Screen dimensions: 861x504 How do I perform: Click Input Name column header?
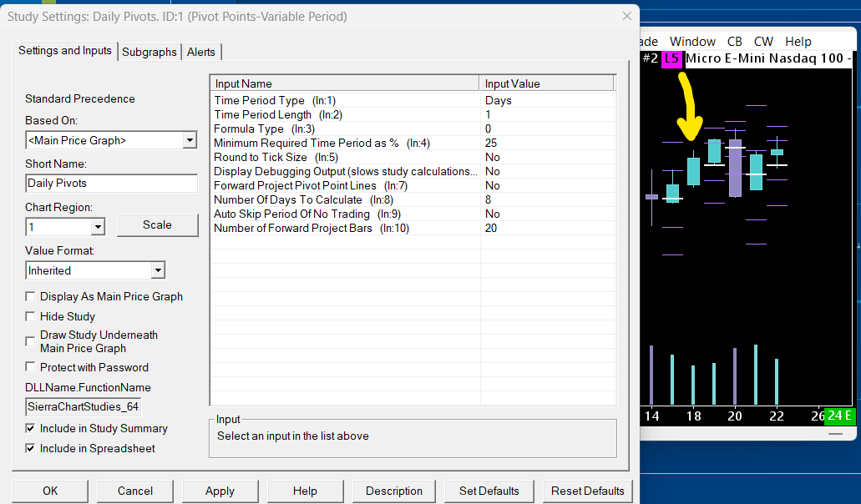tap(345, 83)
